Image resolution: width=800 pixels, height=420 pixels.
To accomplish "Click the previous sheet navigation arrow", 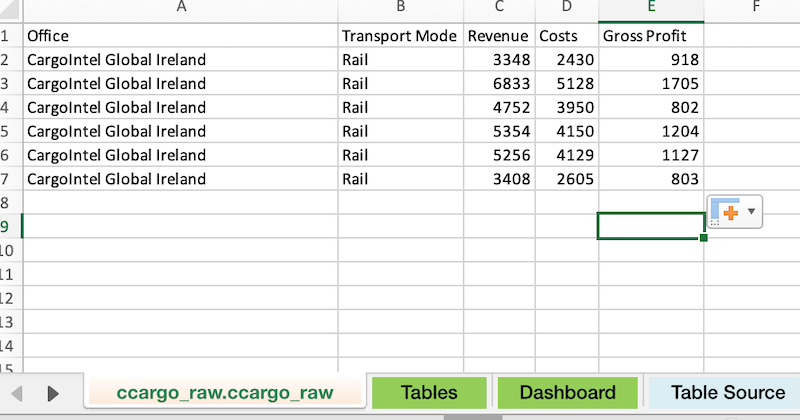I will pos(17,393).
